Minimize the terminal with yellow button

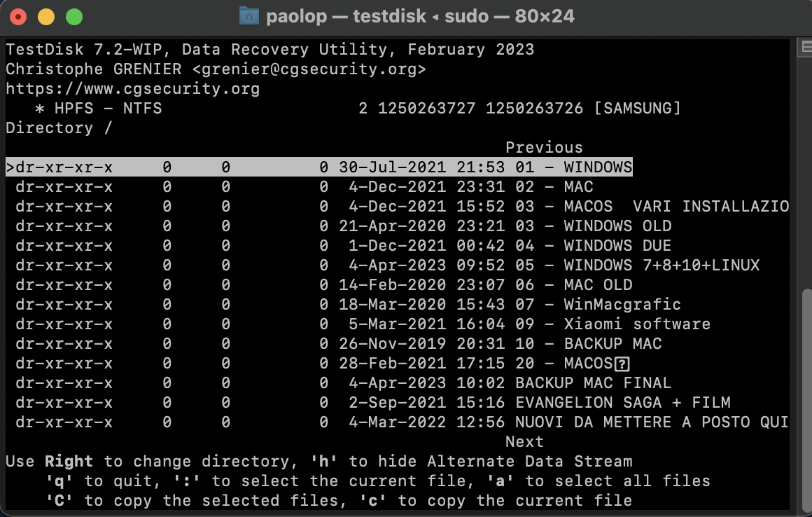pyautogui.click(x=46, y=17)
